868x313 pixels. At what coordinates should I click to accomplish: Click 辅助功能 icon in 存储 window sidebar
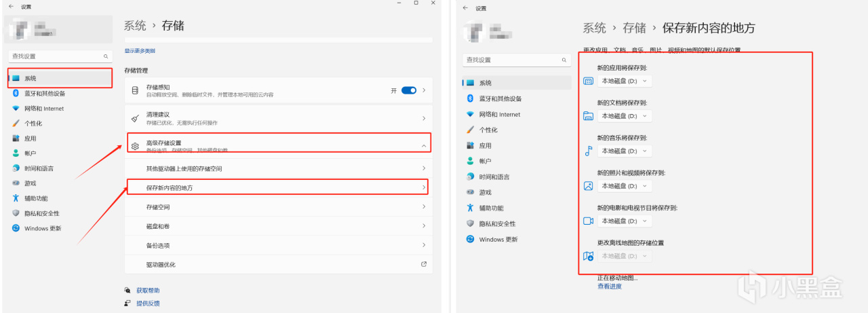(x=16, y=198)
